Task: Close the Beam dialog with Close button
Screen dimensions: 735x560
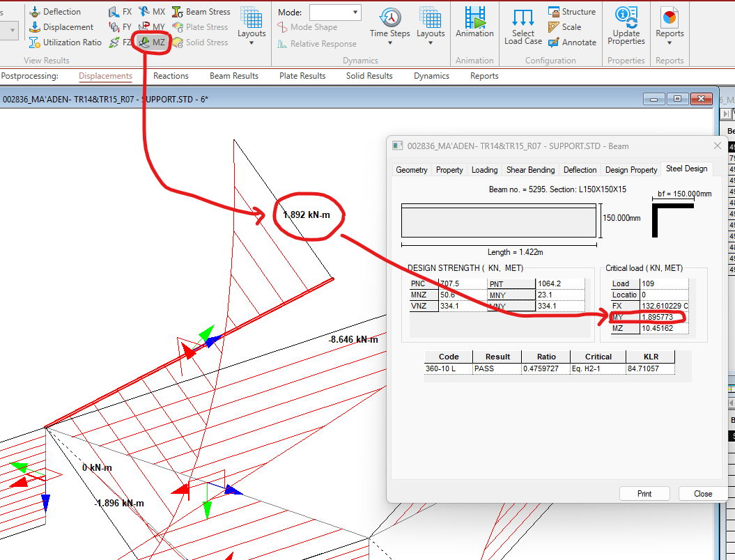Action: click(x=703, y=493)
